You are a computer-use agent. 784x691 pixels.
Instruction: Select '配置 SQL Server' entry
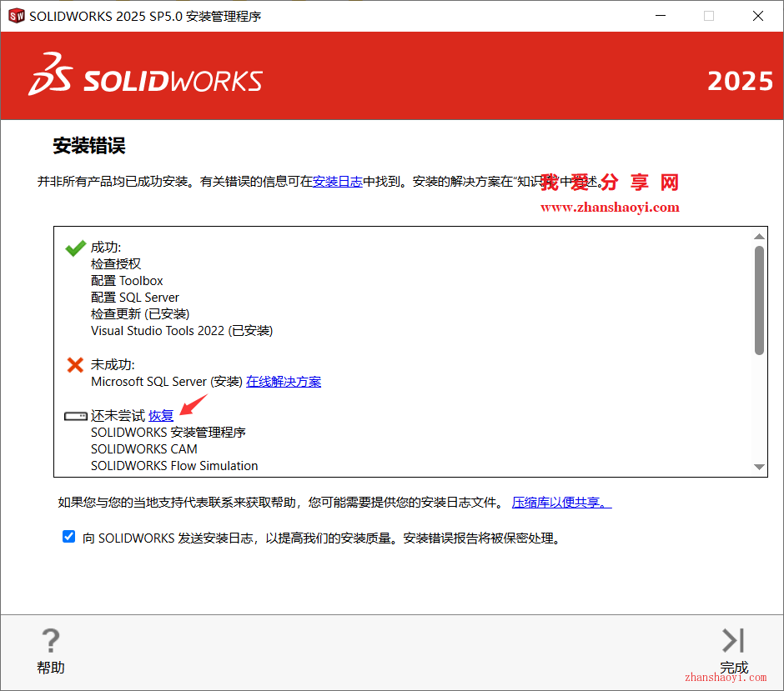tap(135, 298)
